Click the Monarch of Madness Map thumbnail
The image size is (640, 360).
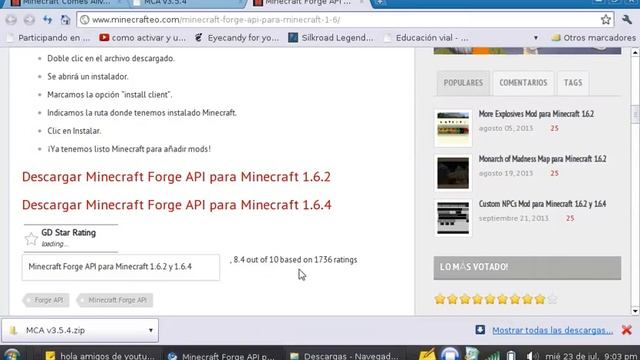(453, 173)
